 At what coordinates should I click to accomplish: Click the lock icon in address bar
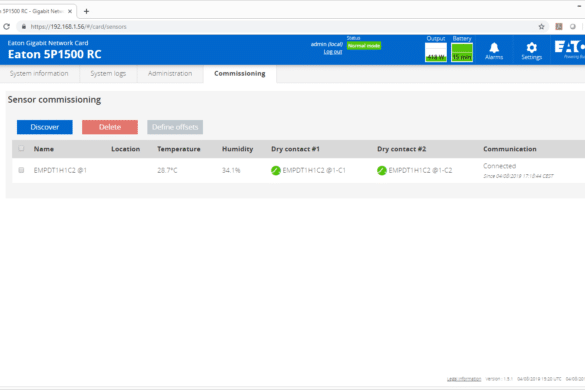click(24, 26)
